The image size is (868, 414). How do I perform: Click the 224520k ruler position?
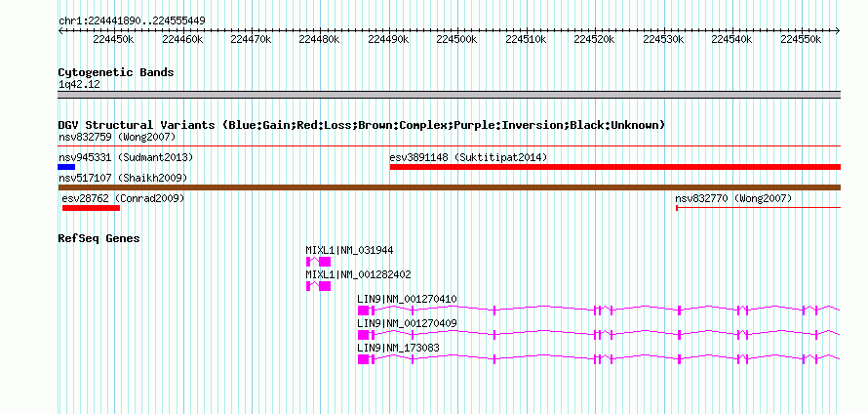[x=595, y=39]
